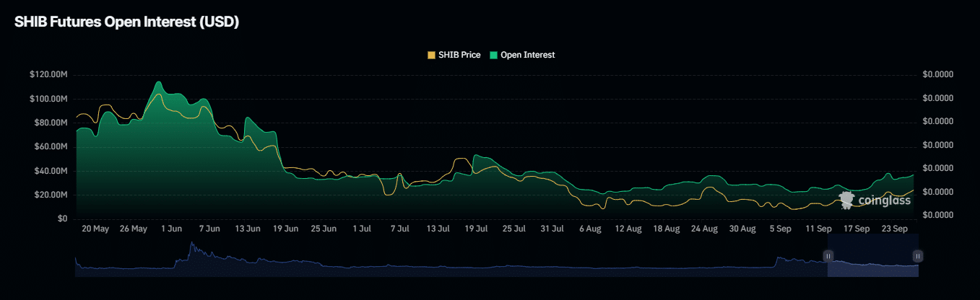Click the 23 Sep date label
The width and height of the screenshot is (980, 300).
click(x=894, y=229)
